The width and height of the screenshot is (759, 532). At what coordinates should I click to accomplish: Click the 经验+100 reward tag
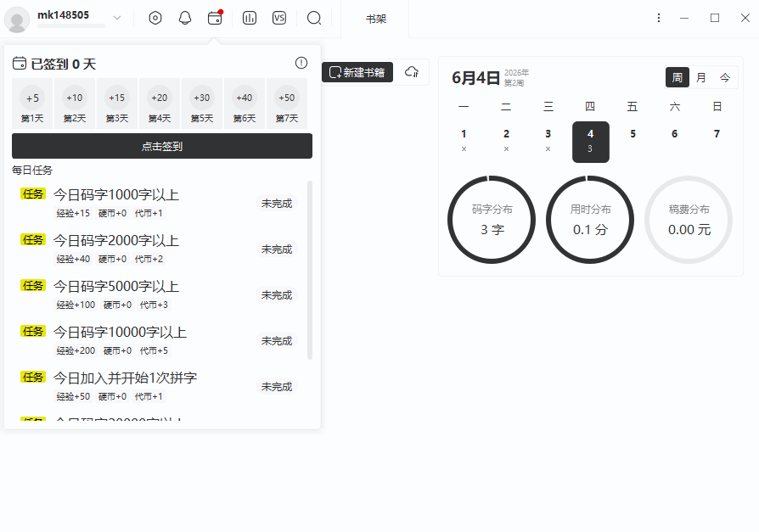point(76,305)
